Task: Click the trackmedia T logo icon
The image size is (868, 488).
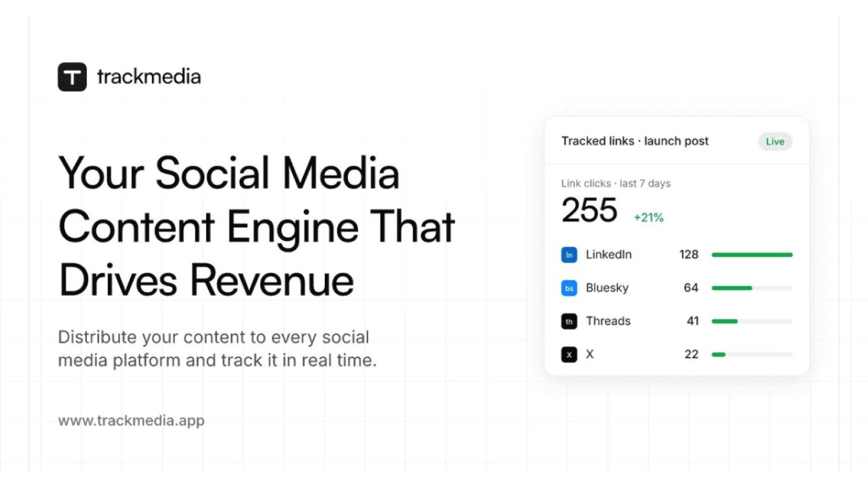Action: [x=72, y=77]
